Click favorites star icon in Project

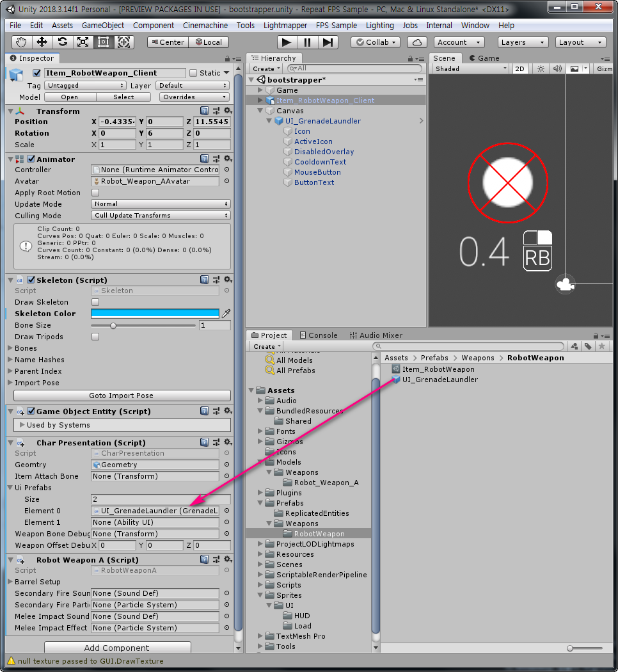pyautogui.click(x=602, y=346)
